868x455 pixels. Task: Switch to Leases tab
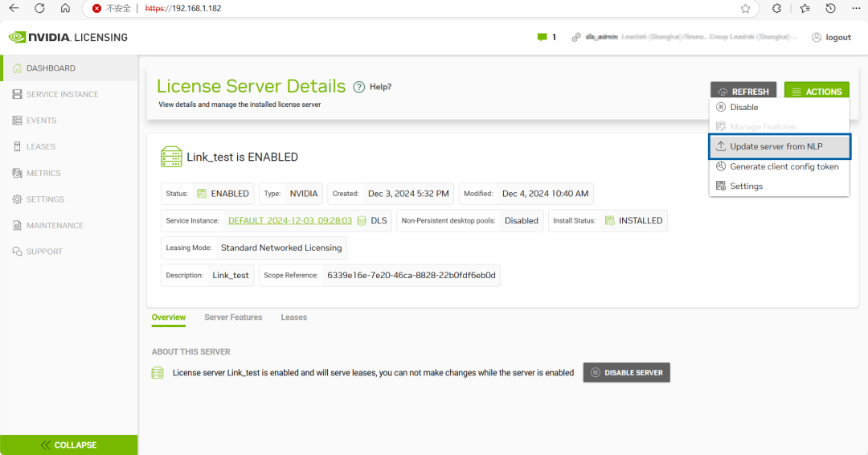[x=293, y=318]
